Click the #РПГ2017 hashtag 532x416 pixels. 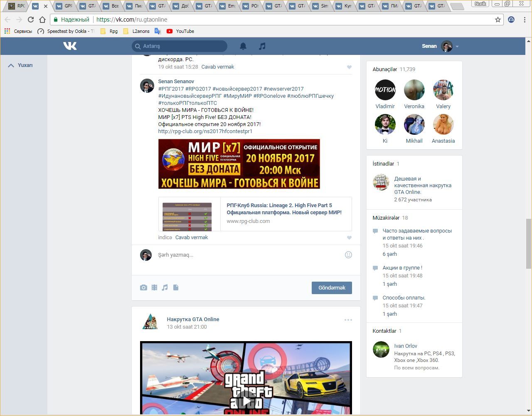click(171, 89)
